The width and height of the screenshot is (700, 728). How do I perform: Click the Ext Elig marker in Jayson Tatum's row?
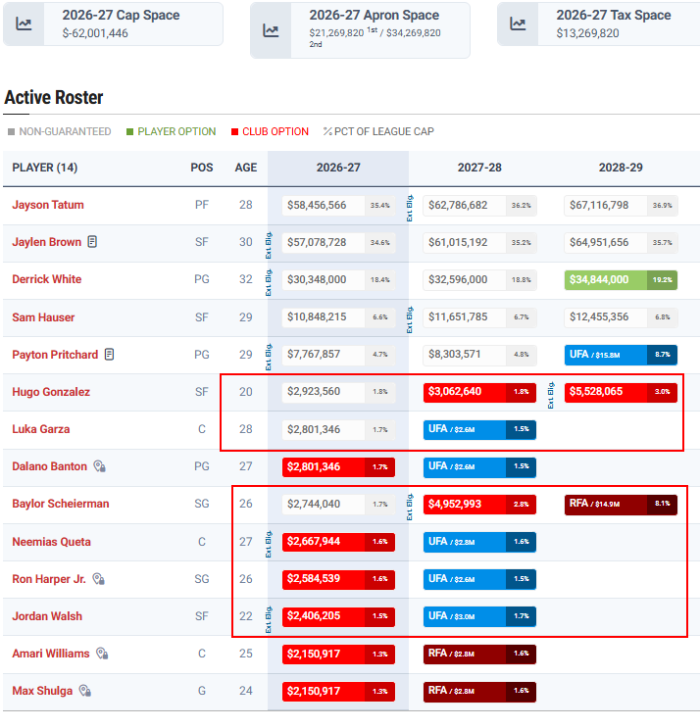(x=410, y=209)
